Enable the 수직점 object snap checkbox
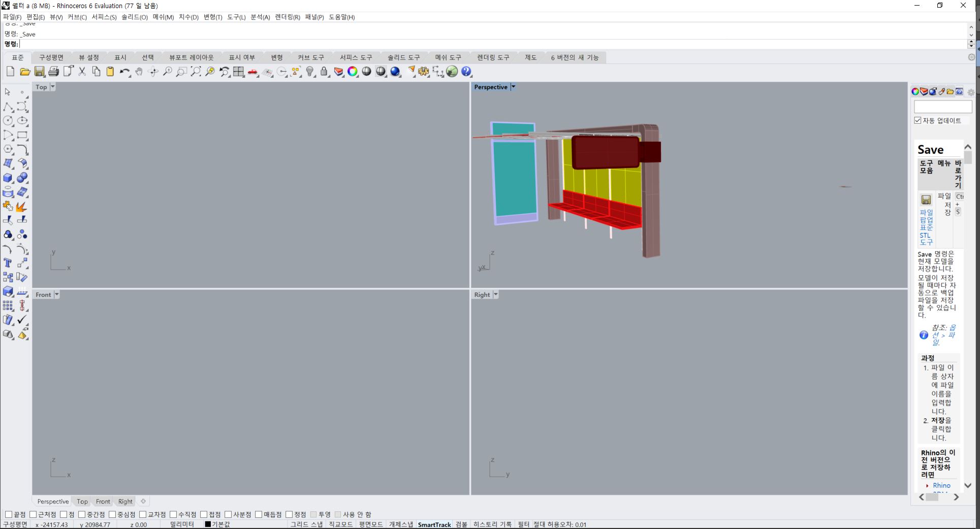Image resolution: width=980 pixels, height=529 pixels. tap(173, 514)
